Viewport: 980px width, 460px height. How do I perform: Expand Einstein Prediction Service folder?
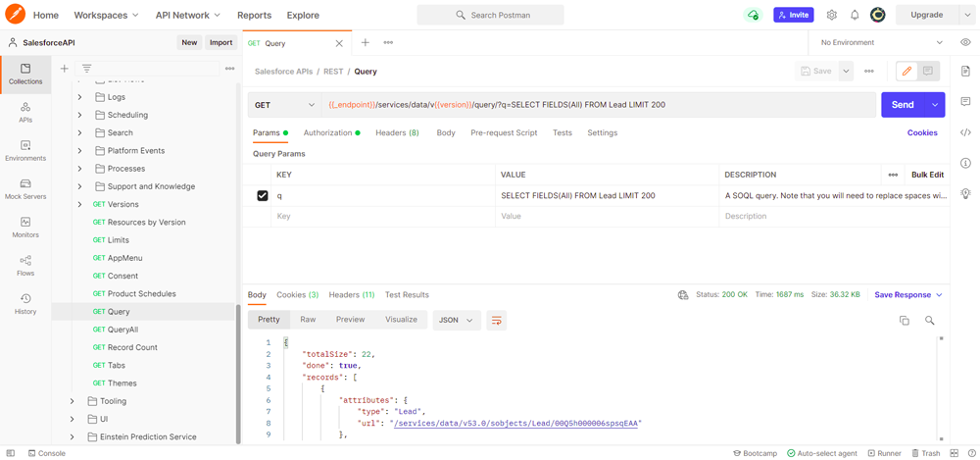pos(72,436)
